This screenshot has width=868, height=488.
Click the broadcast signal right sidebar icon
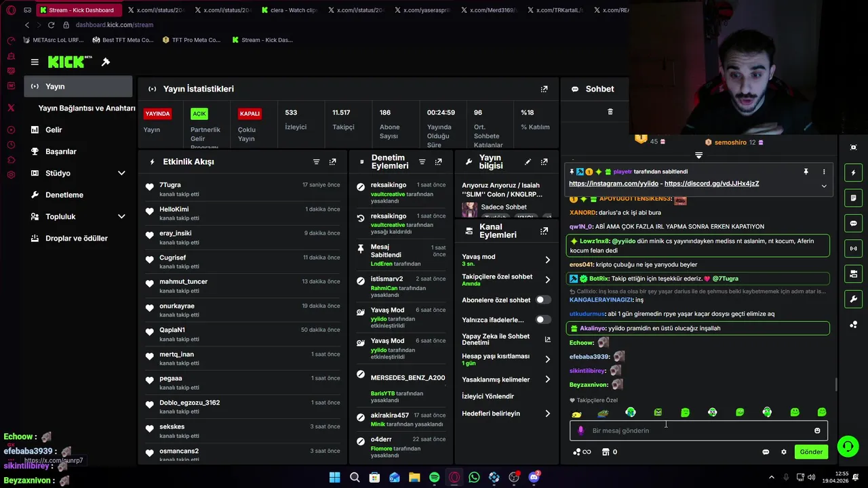point(853,249)
